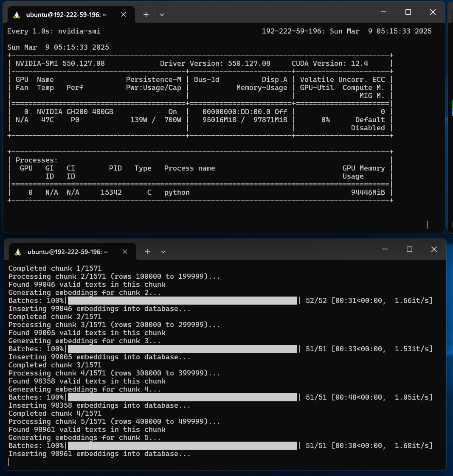The width and height of the screenshot is (453, 476).
Task: Click the 'Disabled' MIG mode text
Action: coord(368,128)
